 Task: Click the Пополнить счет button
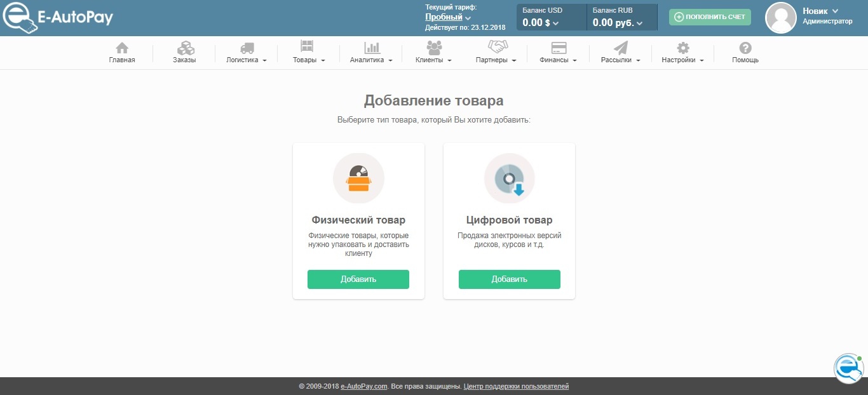(x=710, y=17)
